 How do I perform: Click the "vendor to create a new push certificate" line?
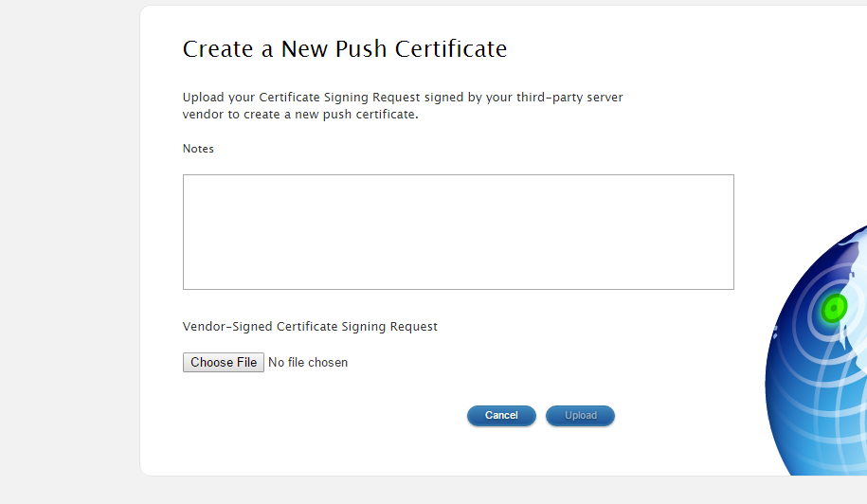point(300,115)
